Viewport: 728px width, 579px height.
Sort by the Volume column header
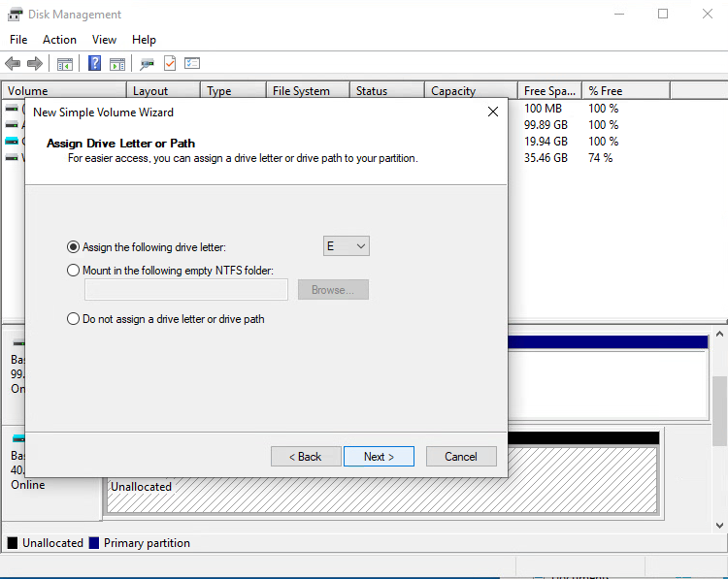[64, 91]
